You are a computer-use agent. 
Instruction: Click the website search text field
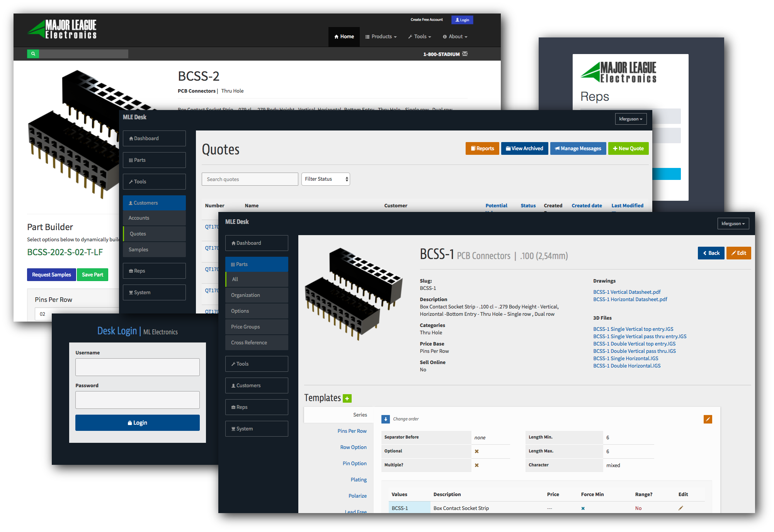84,54
